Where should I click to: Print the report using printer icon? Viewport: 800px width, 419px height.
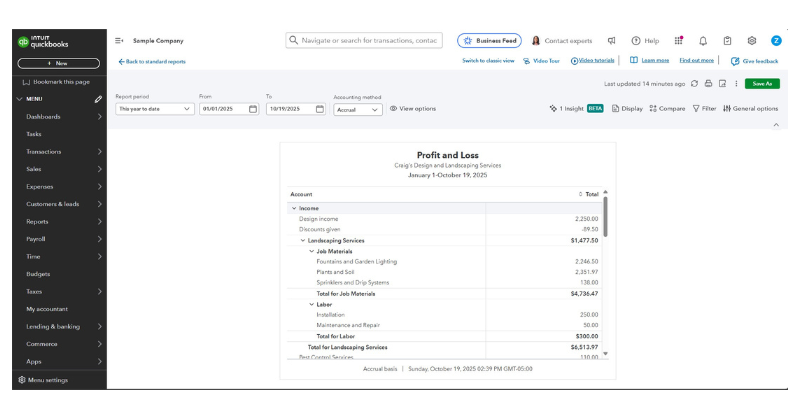pos(708,84)
